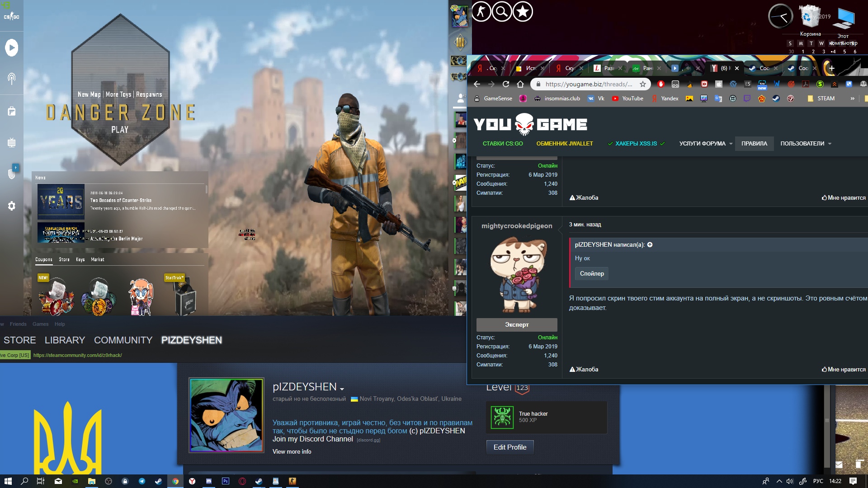This screenshot has width=868, height=488.
Task: Click the Steam profile page vertical scrollbar
Action: (827, 420)
